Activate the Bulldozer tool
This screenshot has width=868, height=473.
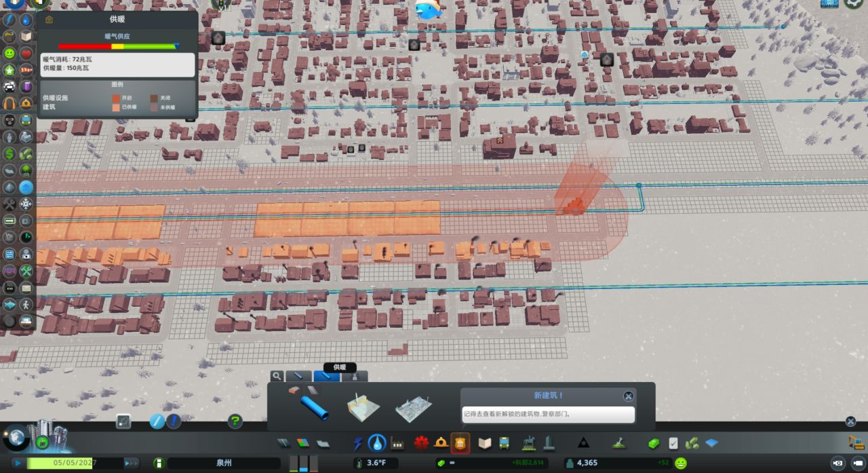coord(856,442)
